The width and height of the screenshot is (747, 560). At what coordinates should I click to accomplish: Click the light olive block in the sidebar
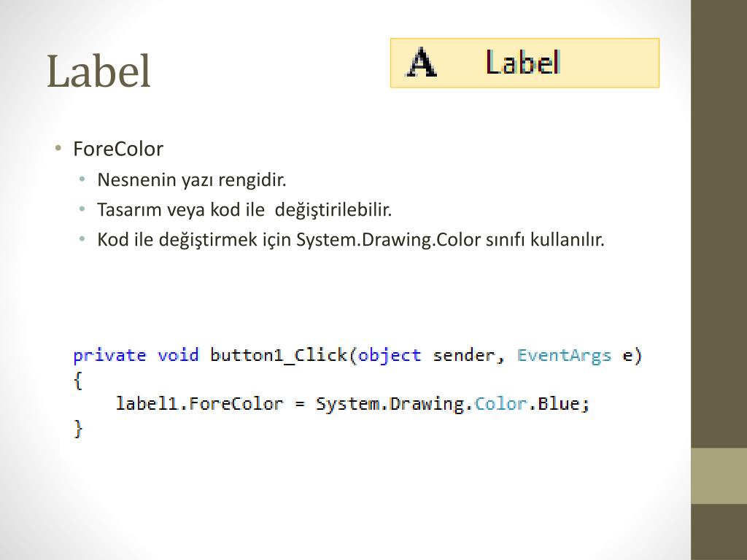tap(719, 475)
